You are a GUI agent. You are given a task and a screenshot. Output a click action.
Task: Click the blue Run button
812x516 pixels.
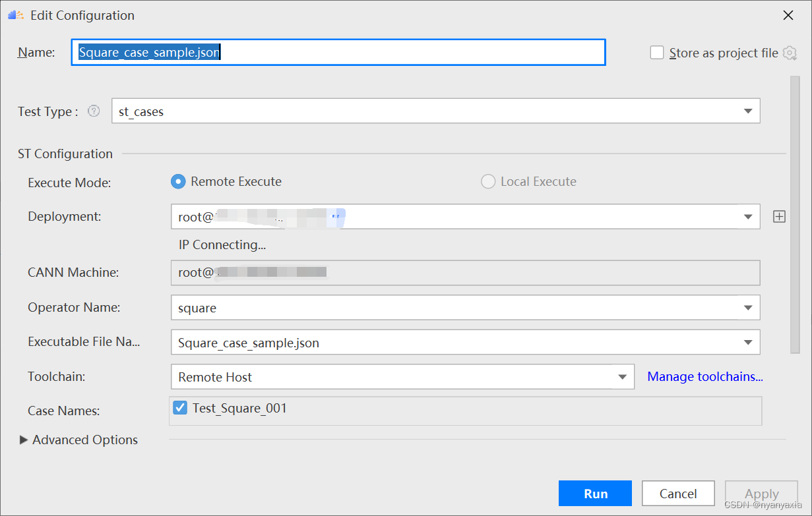(x=595, y=494)
